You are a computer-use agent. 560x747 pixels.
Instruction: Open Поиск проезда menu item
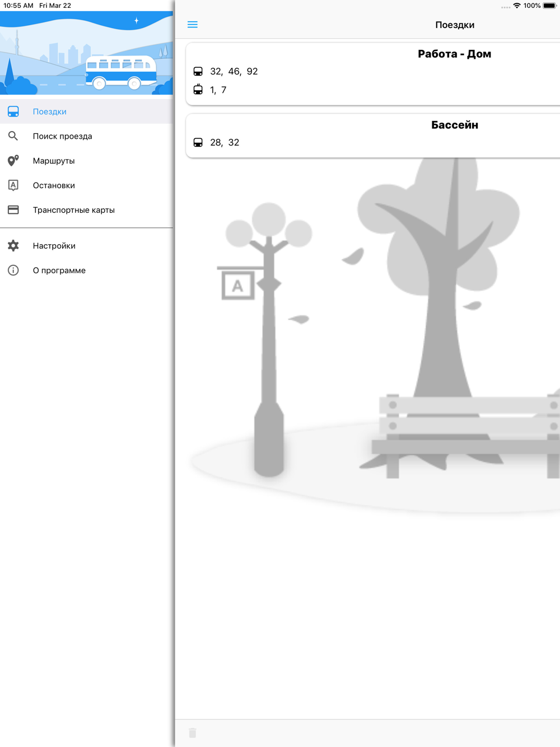point(87,136)
